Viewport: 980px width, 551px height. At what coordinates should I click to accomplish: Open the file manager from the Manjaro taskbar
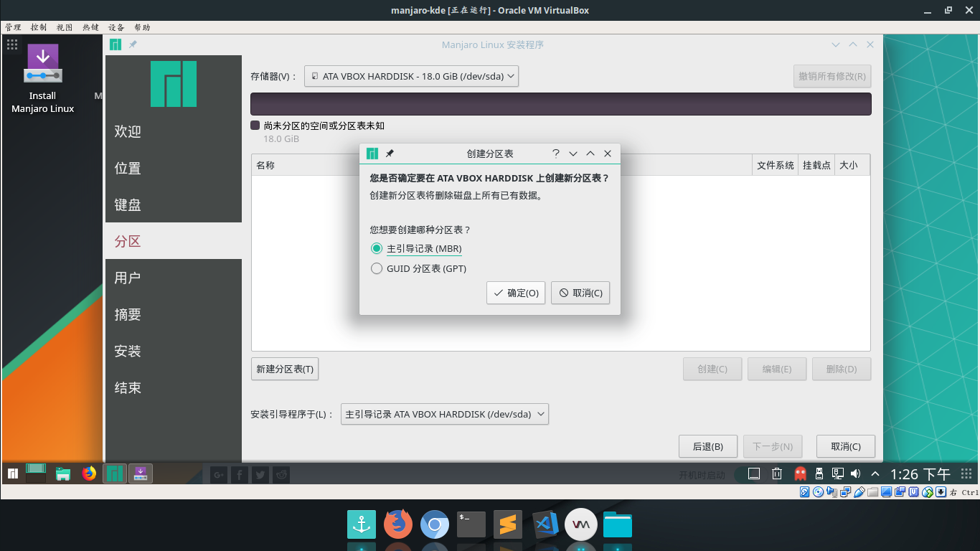point(63,474)
